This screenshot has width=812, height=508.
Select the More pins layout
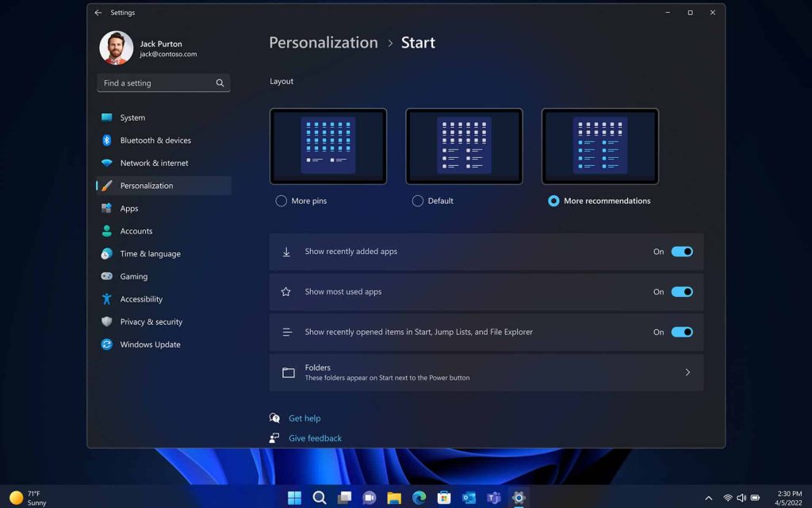(281, 201)
